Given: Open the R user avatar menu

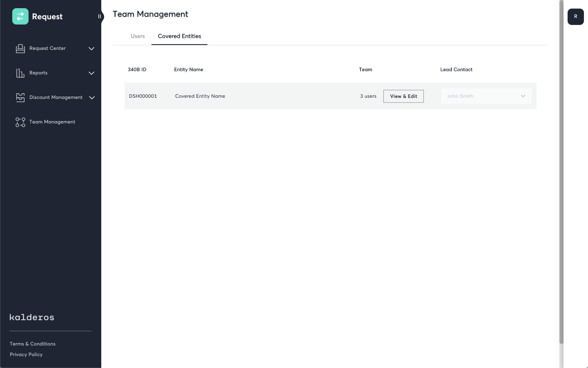Looking at the screenshot, I should 576,17.
